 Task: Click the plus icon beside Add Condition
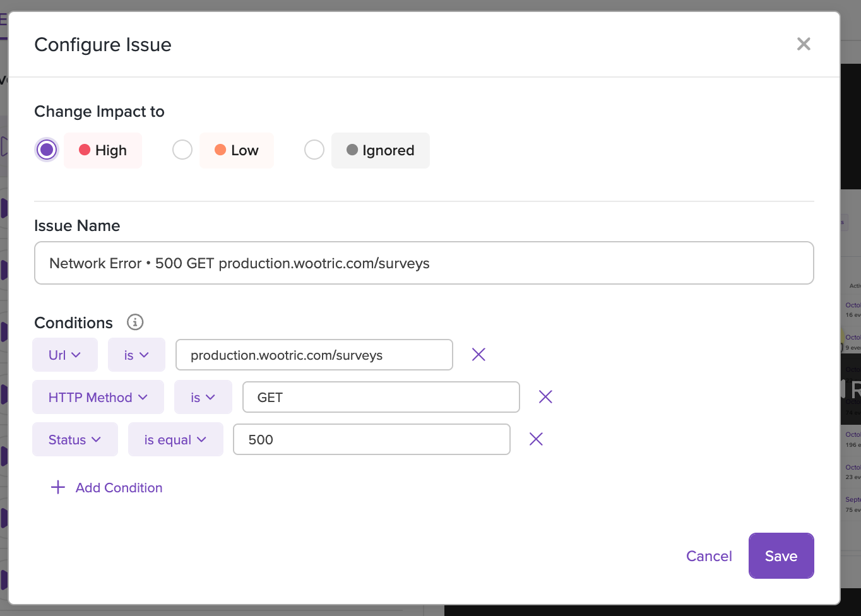[58, 487]
